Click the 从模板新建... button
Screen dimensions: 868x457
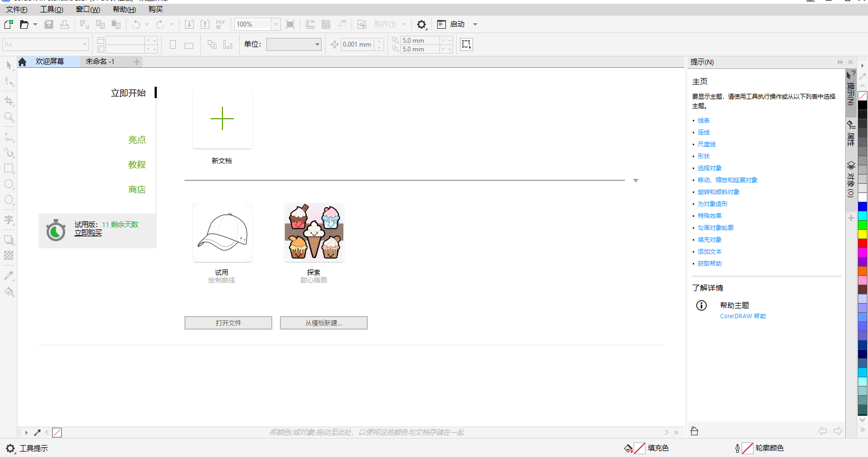pos(324,323)
